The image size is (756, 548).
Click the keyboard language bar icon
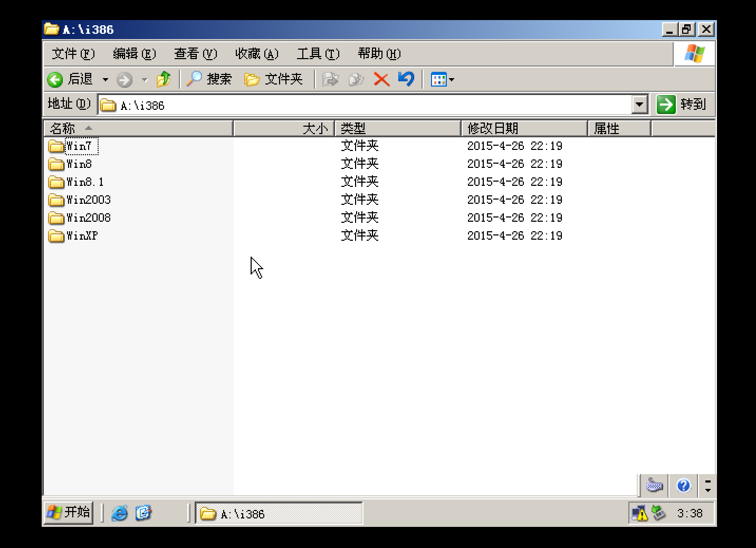point(655,485)
